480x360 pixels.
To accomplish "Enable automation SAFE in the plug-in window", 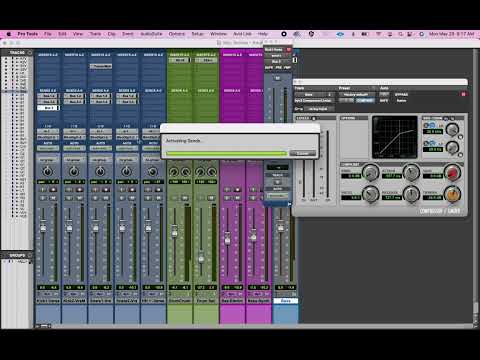I will 384,100.
